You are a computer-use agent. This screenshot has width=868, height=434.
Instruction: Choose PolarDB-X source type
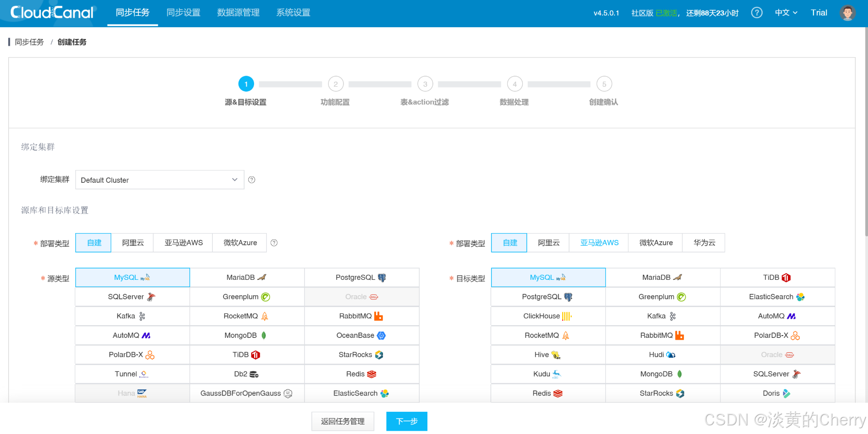click(132, 355)
